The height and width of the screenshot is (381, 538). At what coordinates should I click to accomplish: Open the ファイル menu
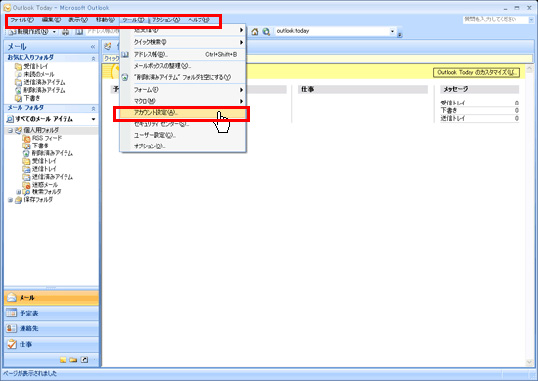[22, 20]
